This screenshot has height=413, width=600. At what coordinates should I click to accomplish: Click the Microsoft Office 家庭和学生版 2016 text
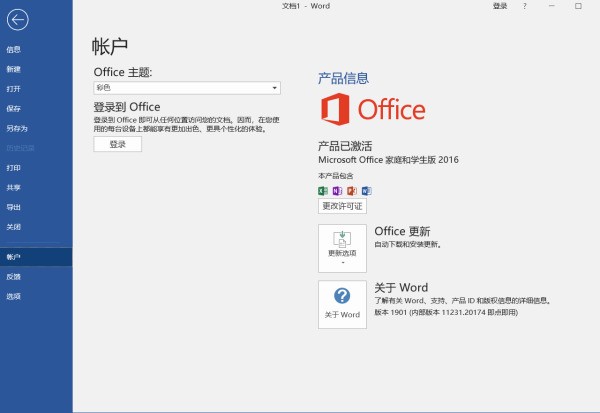click(x=388, y=160)
